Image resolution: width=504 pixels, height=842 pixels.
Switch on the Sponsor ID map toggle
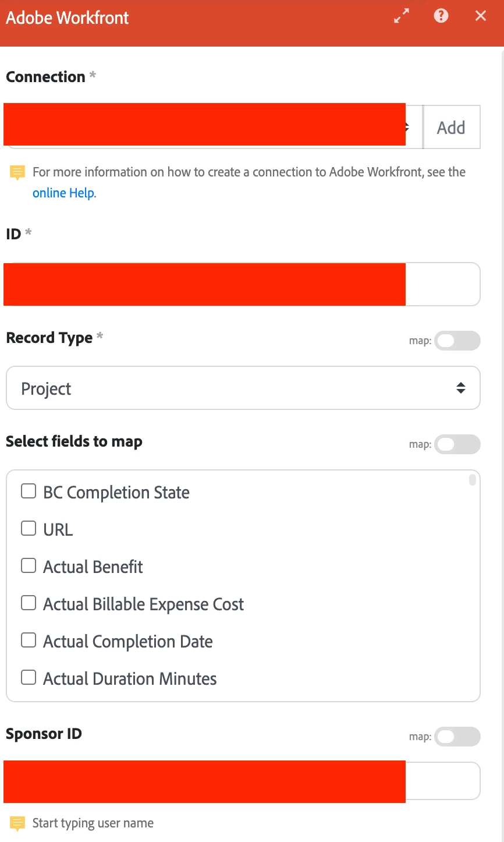[x=457, y=737]
